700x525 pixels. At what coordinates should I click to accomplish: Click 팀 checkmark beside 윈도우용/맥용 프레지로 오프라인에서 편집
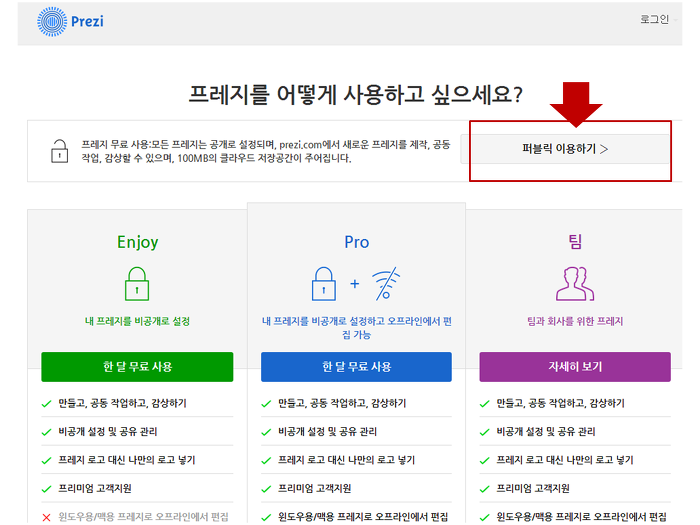point(485,517)
